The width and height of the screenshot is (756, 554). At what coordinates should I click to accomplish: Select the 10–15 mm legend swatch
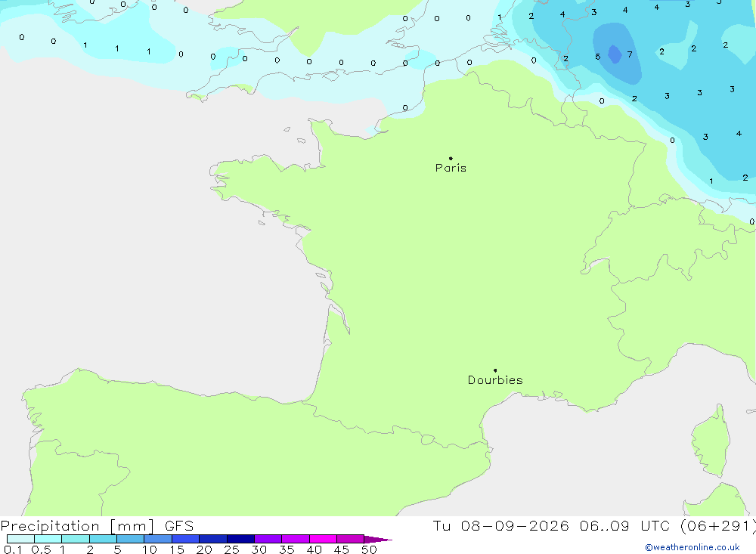pyautogui.click(x=158, y=539)
